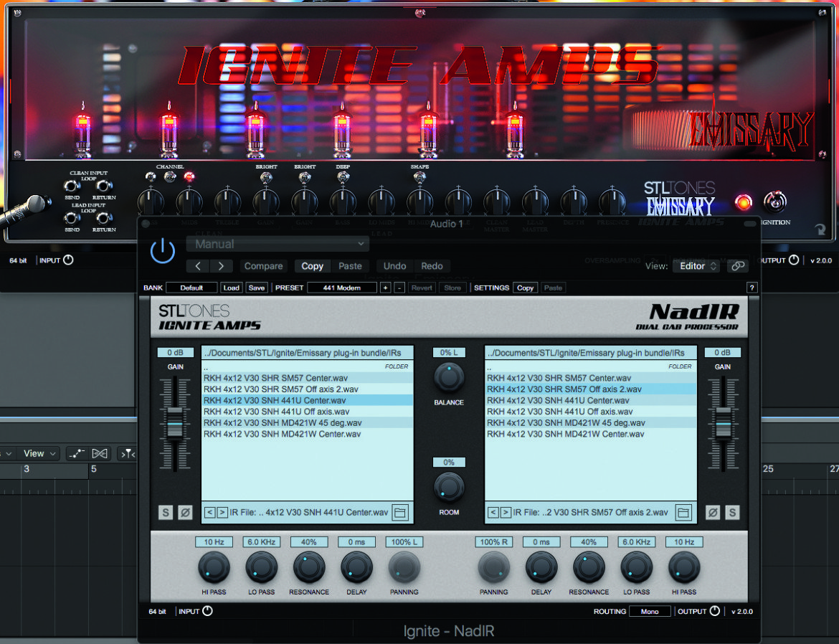The width and height of the screenshot is (839, 644).
Task: Open the View menu in DAW toolbar
Action: tap(39, 453)
